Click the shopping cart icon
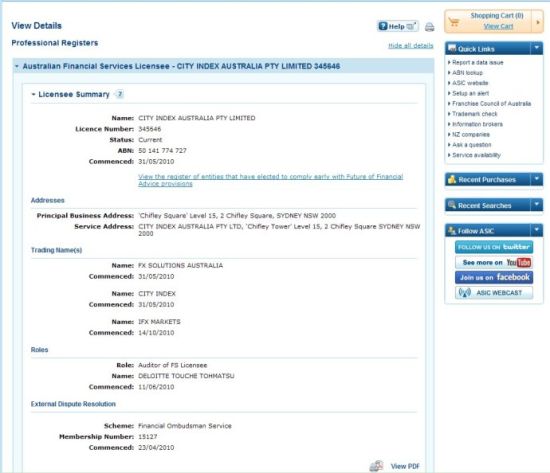Screen dimensions: 550x473 click(454, 22)
